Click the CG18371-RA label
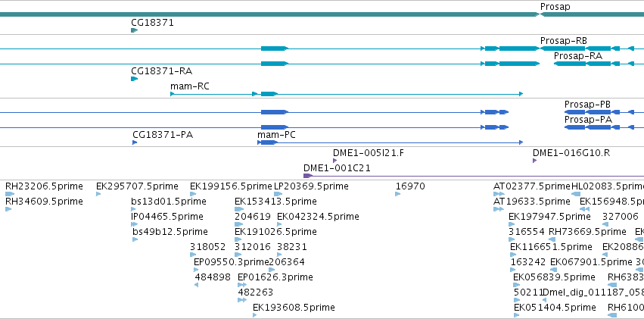644x319 pixels. 161,71
